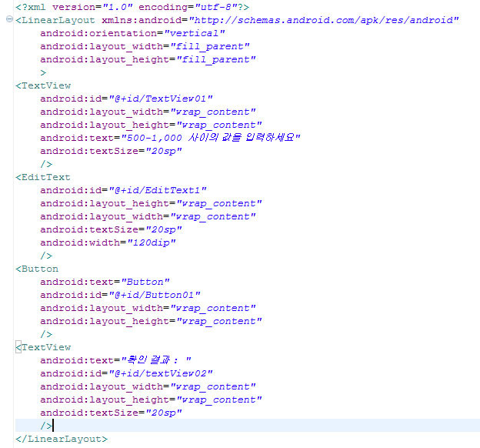Click the closing </LinearLayout> tag

click(x=62, y=439)
